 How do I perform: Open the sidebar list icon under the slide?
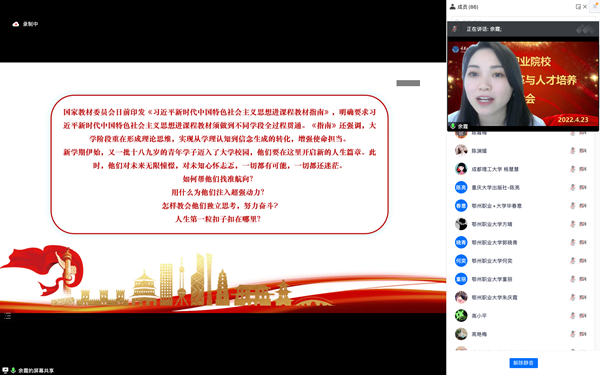pyautogui.click(x=8, y=316)
